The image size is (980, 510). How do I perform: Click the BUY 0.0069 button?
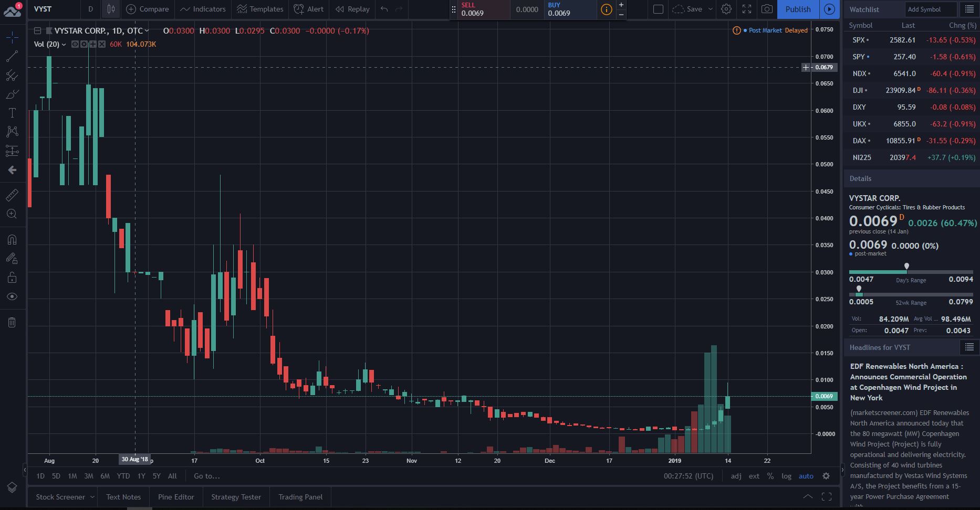[570, 9]
